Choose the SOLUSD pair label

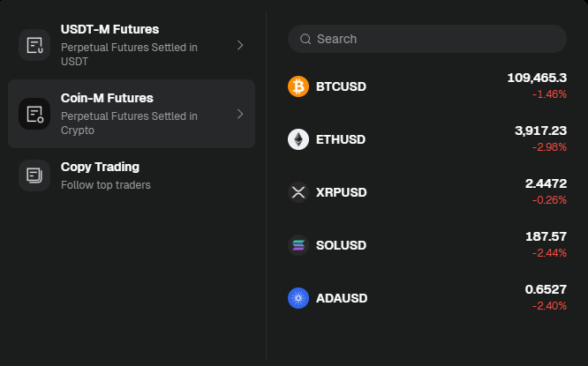coord(341,245)
